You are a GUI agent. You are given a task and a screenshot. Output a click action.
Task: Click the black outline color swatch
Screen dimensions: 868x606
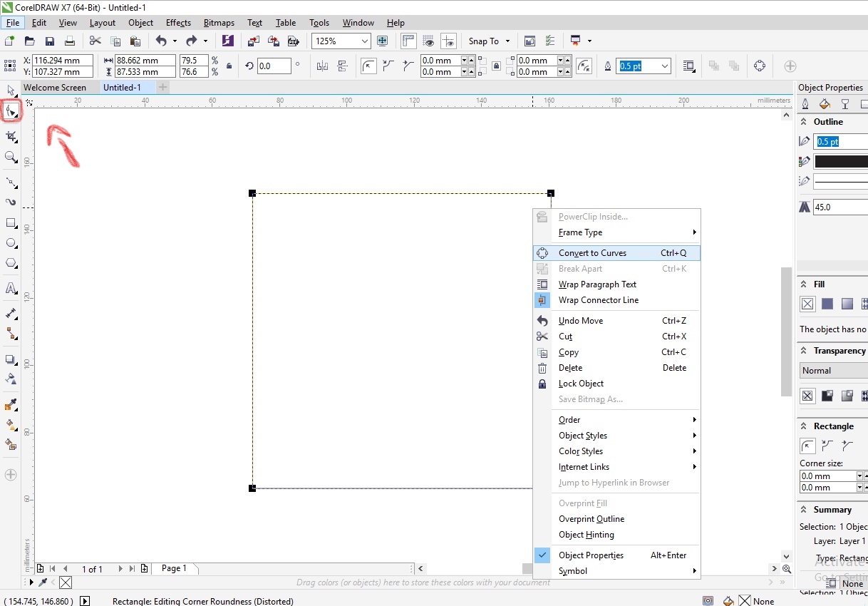841,162
